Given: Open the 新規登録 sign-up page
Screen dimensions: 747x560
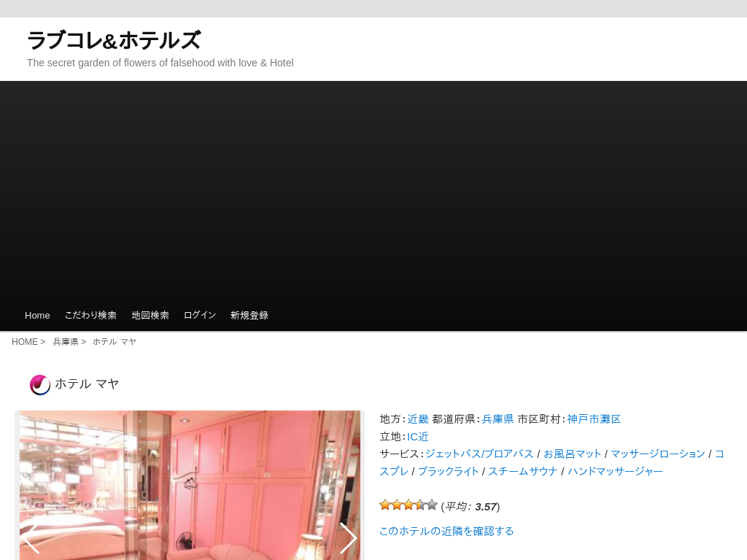Looking at the screenshot, I should coord(249,315).
